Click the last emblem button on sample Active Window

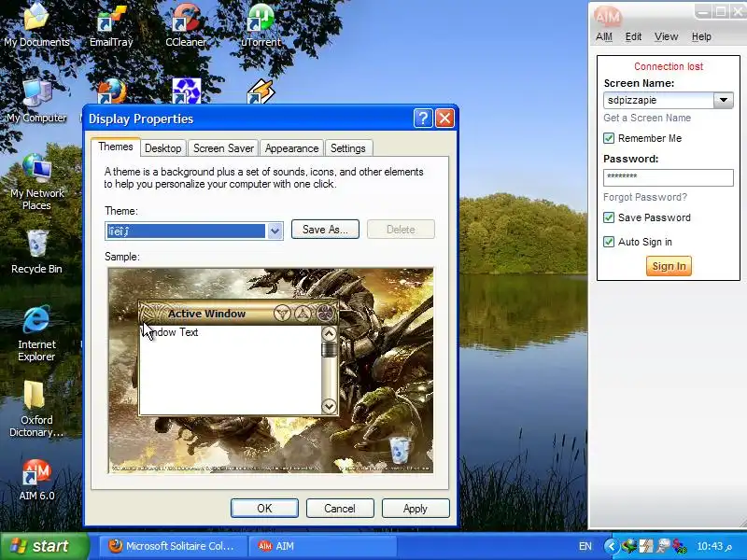tap(326, 314)
